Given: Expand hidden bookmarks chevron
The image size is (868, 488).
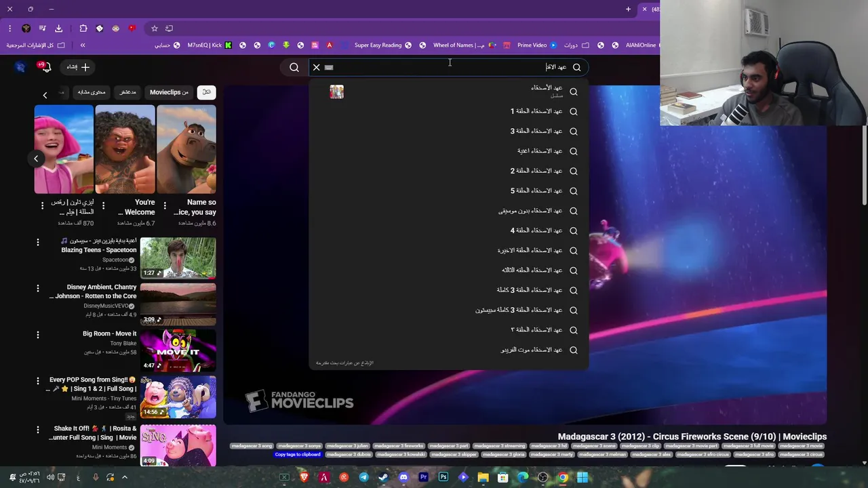Looking at the screenshot, I should pyautogui.click(x=83, y=45).
